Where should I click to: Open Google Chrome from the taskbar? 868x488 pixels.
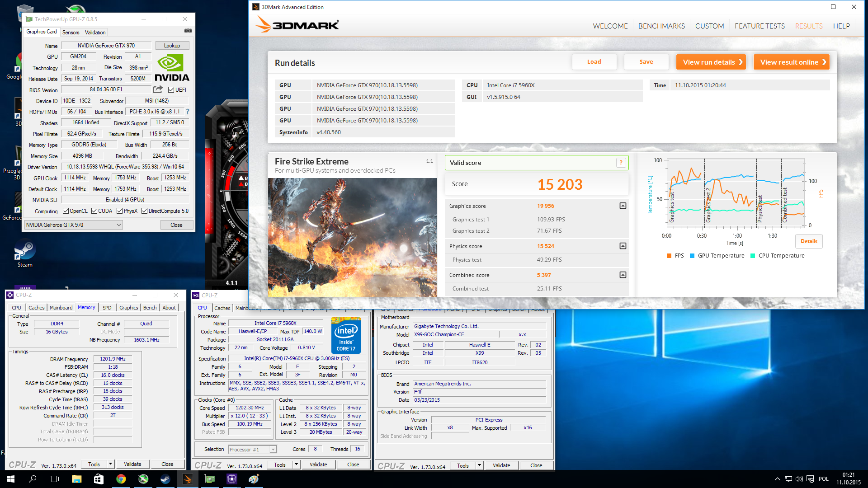point(121,479)
